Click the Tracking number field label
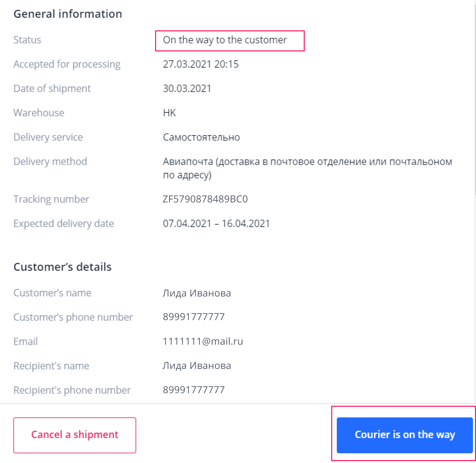Image resolution: width=476 pixels, height=463 pixels. (x=51, y=199)
